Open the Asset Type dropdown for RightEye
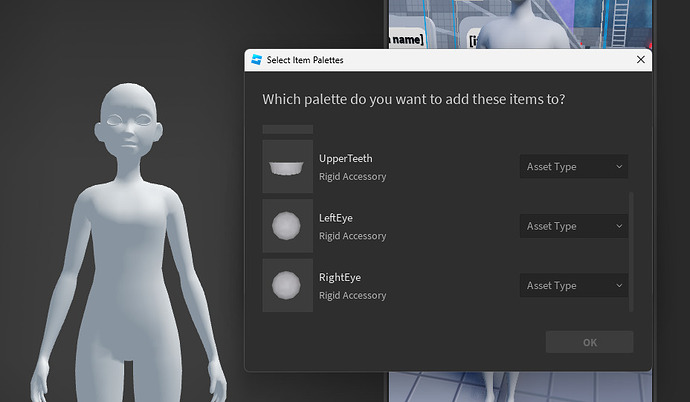 click(573, 285)
